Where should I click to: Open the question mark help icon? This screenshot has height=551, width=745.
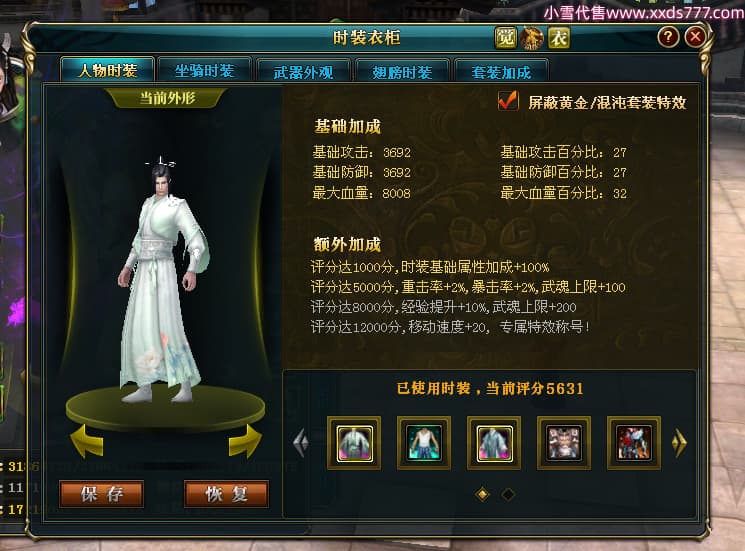coord(668,37)
